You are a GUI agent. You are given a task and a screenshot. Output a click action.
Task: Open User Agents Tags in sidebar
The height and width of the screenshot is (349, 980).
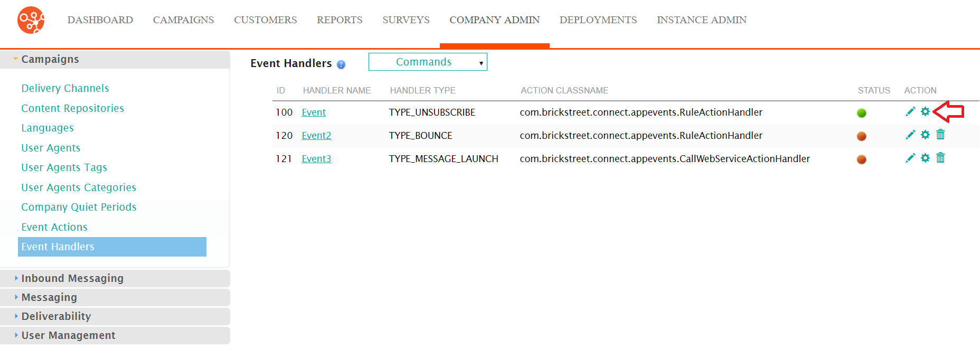point(64,167)
